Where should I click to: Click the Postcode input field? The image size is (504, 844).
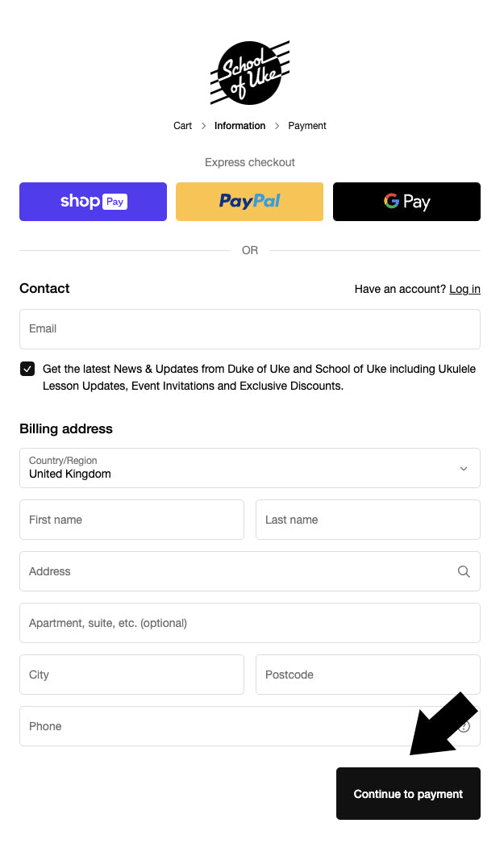368,675
